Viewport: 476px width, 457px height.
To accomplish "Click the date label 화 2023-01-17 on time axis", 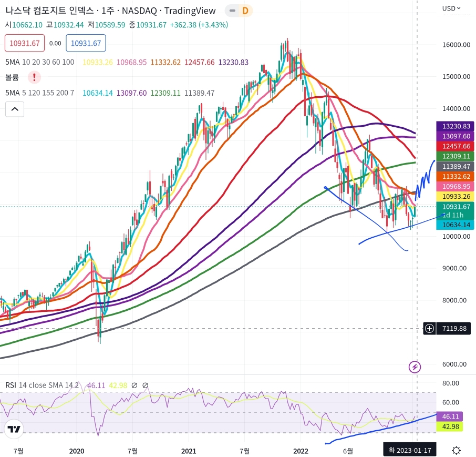I will [x=410, y=450].
